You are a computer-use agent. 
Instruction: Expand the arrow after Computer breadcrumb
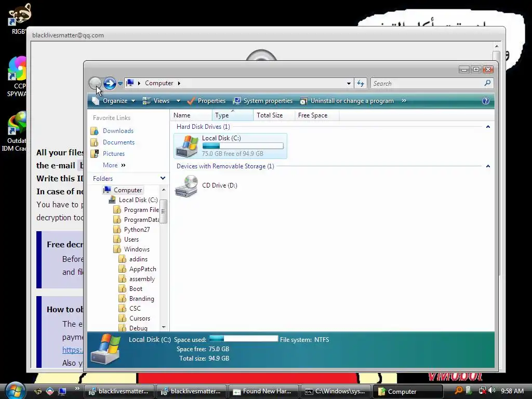[x=179, y=83]
